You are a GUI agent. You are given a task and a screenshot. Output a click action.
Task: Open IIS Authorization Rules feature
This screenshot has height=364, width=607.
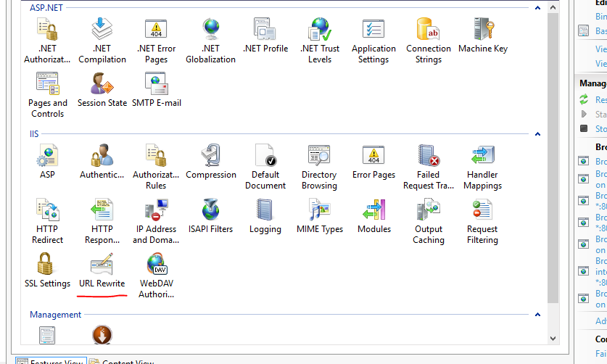pos(156,167)
